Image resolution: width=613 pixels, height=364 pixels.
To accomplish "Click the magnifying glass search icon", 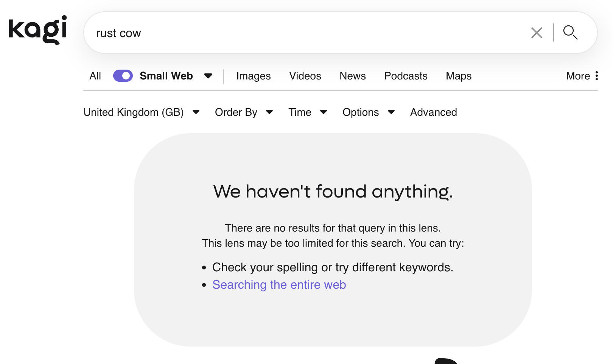I will click(x=570, y=33).
